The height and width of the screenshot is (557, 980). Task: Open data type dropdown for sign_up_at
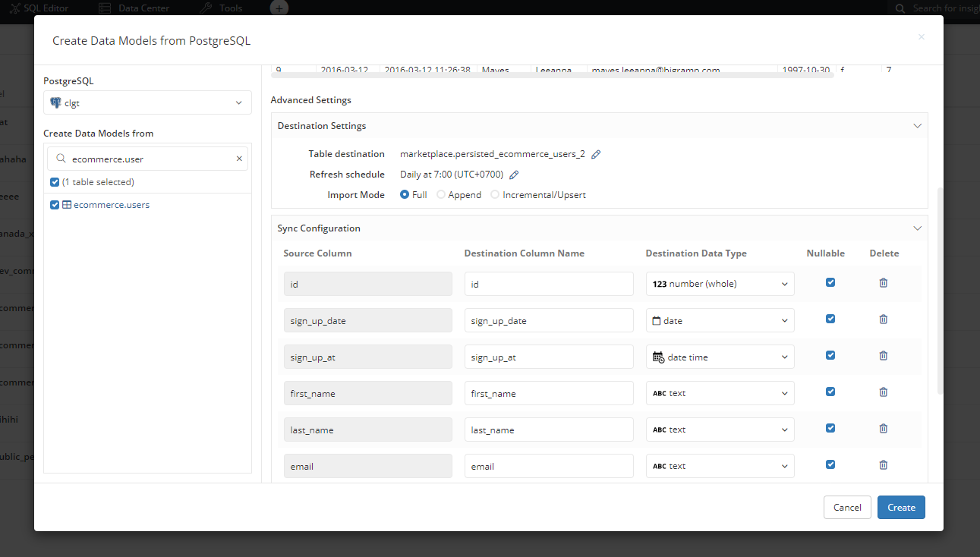[x=720, y=357]
